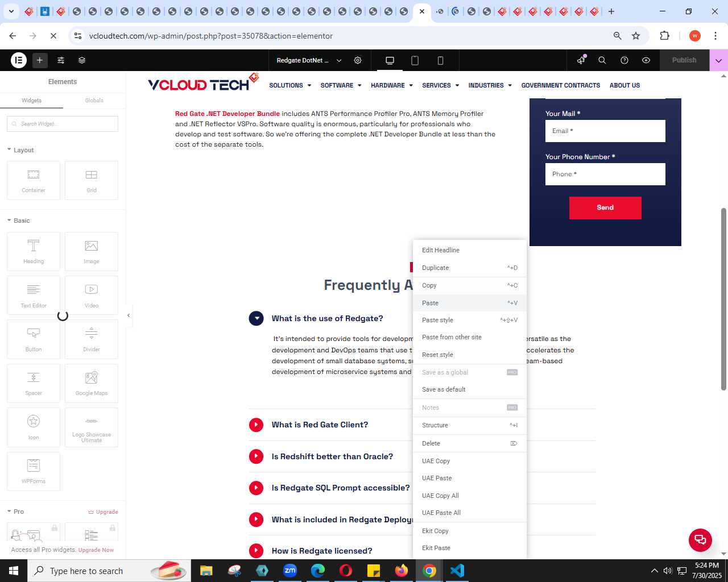This screenshot has width=728, height=582.
Task: Open Publish options arrow
Action: (x=719, y=60)
